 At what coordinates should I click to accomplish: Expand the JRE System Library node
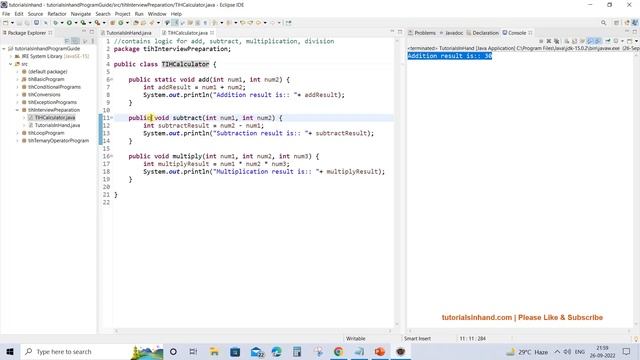[11, 56]
